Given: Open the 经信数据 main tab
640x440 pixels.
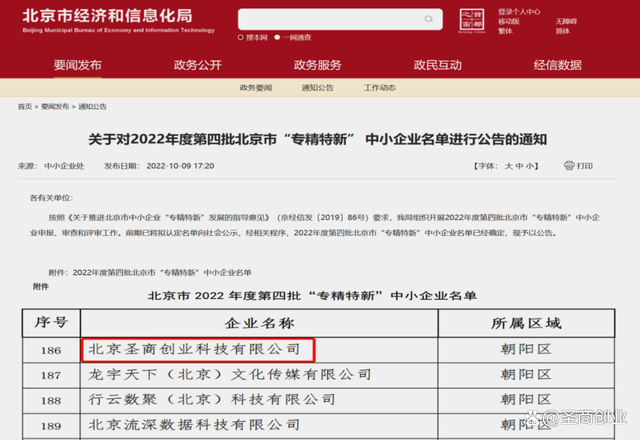Looking at the screenshot, I should [558, 65].
